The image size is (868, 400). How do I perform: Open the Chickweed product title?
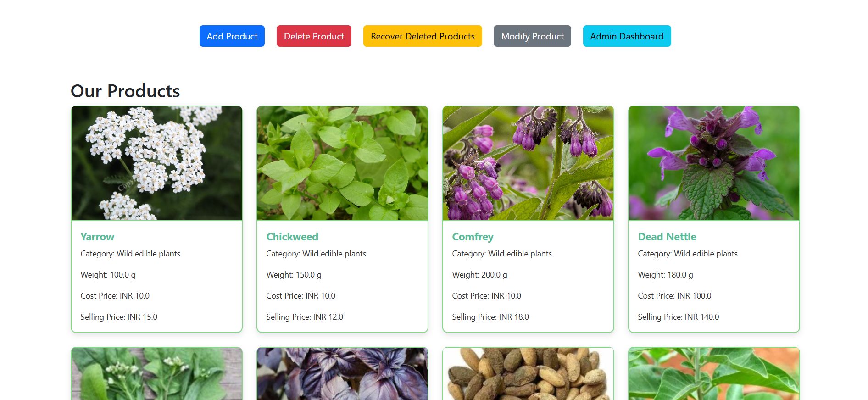point(292,237)
